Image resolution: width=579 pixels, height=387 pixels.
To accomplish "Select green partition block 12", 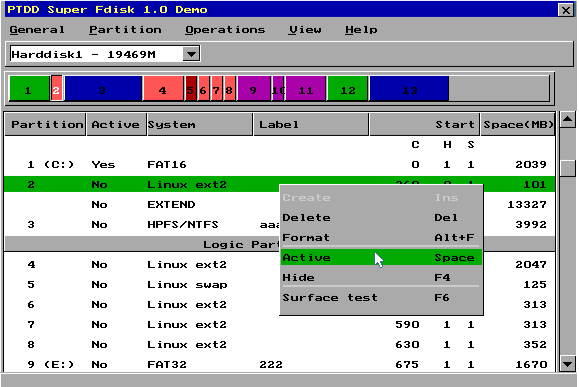I will pyautogui.click(x=348, y=88).
